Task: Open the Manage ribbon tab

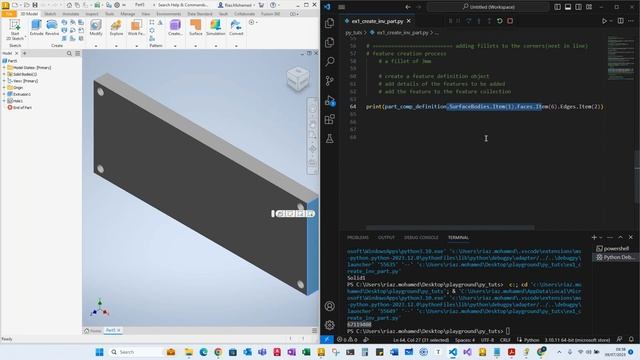Action: click(128, 14)
